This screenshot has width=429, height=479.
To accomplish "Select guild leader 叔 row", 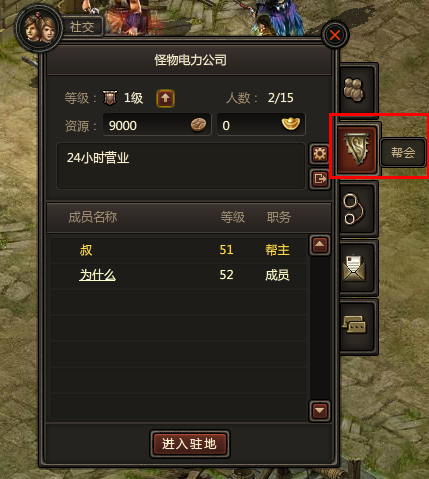I will (179, 250).
